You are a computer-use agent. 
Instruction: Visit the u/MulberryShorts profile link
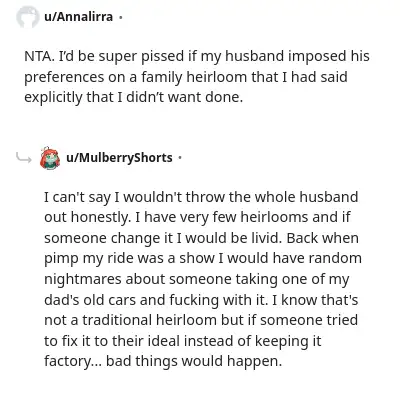119,157
